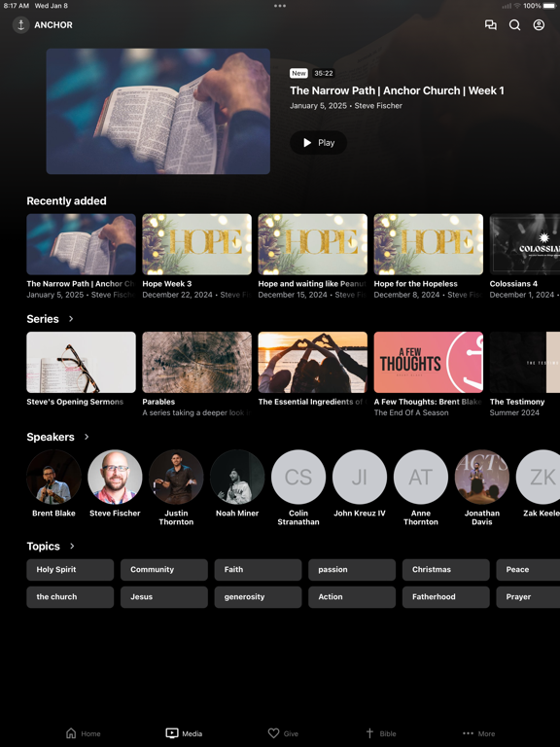560x747 pixels.
Task: Click the 'The End Of A Season' subtitle
Action: tap(411, 412)
